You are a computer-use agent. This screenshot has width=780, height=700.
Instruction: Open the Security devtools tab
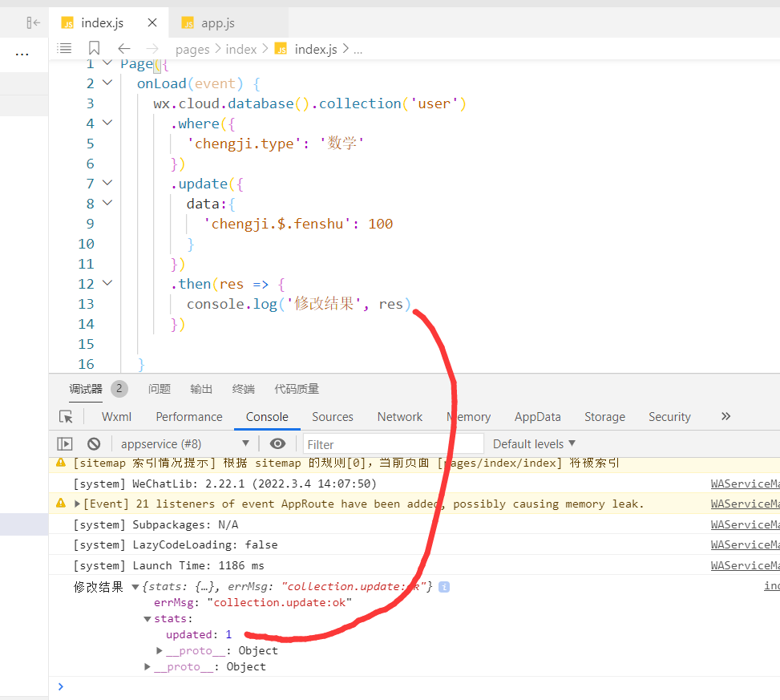pyautogui.click(x=669, y=417)
